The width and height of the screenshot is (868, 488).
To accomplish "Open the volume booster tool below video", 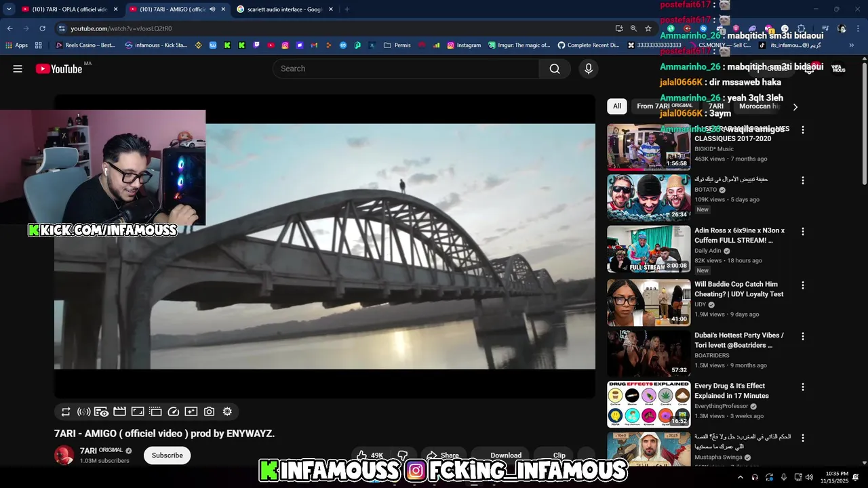I will click(84, 411).
